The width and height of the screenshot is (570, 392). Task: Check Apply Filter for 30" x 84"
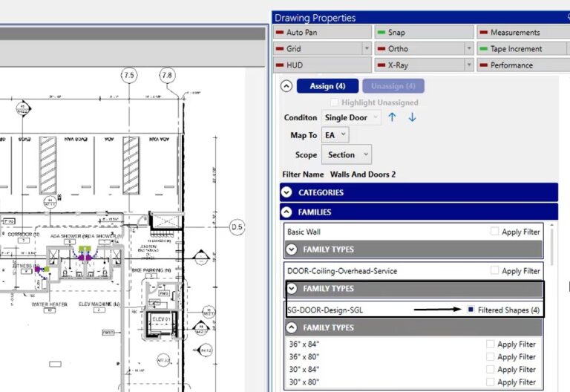coord(490,370)
